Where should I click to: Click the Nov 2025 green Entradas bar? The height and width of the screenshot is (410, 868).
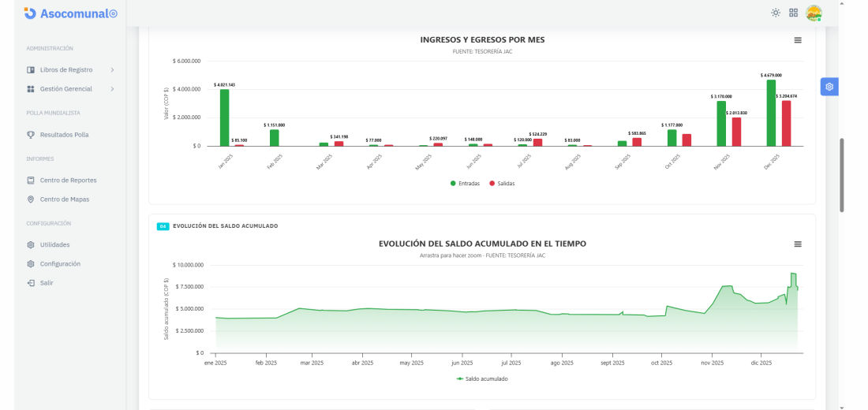(x=721, y=123)
